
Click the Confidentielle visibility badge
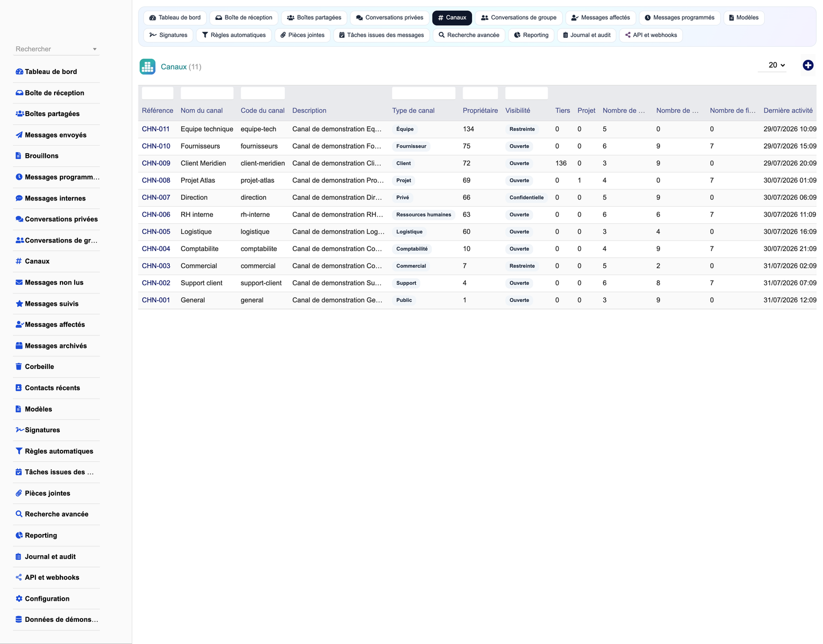point(527,198)
